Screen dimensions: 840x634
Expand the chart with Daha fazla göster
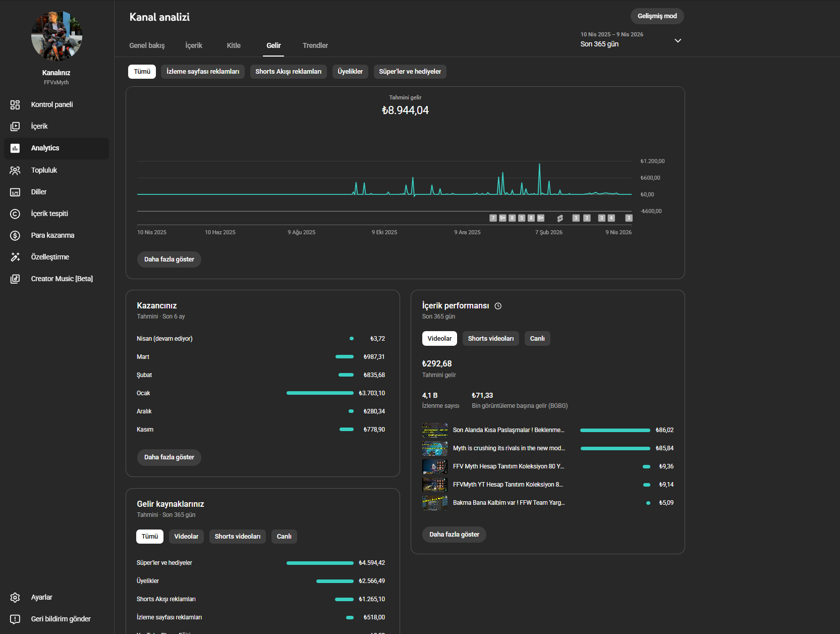click(x=169, y=259)
